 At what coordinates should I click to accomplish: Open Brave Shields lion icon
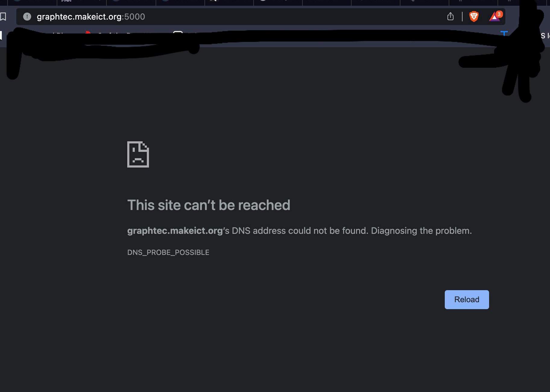[474, 16]
